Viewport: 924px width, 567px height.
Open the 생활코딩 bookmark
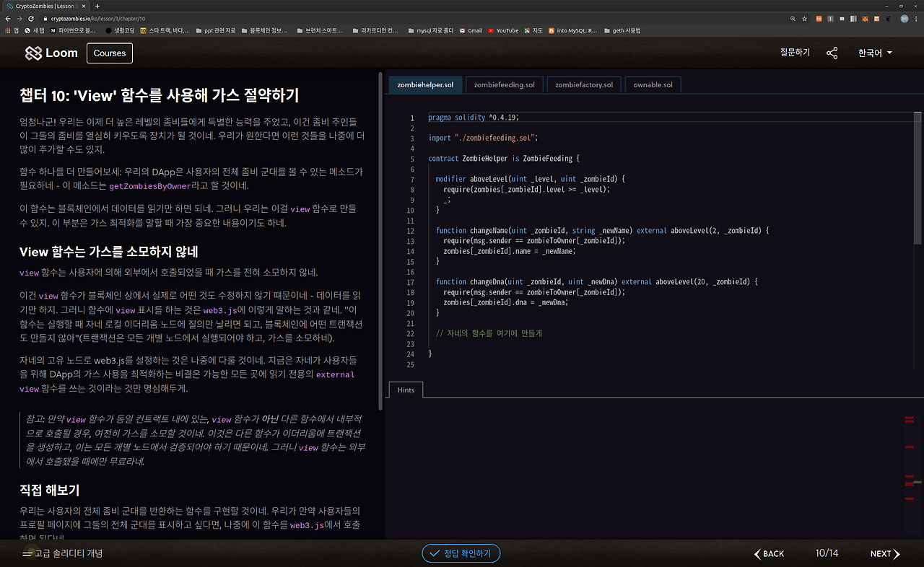121,30
